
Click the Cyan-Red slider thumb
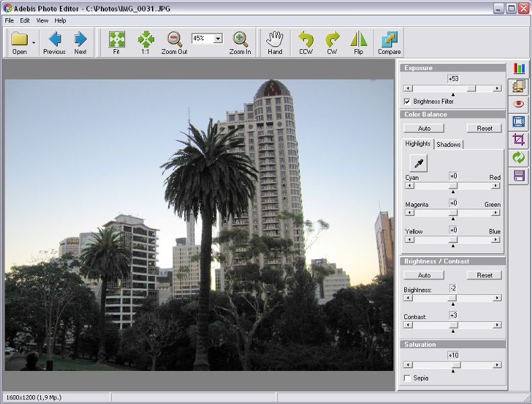[x=453, y=186]
